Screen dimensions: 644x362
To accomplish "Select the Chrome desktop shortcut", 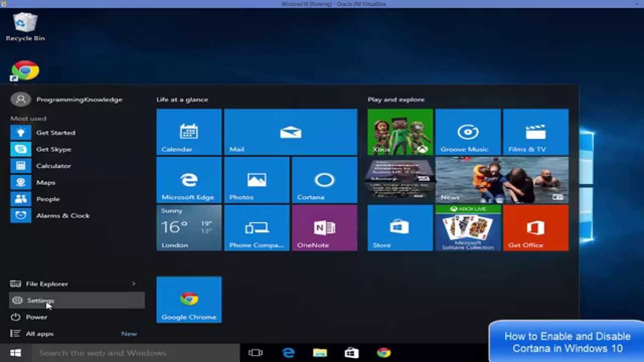I will pos(25,71).
